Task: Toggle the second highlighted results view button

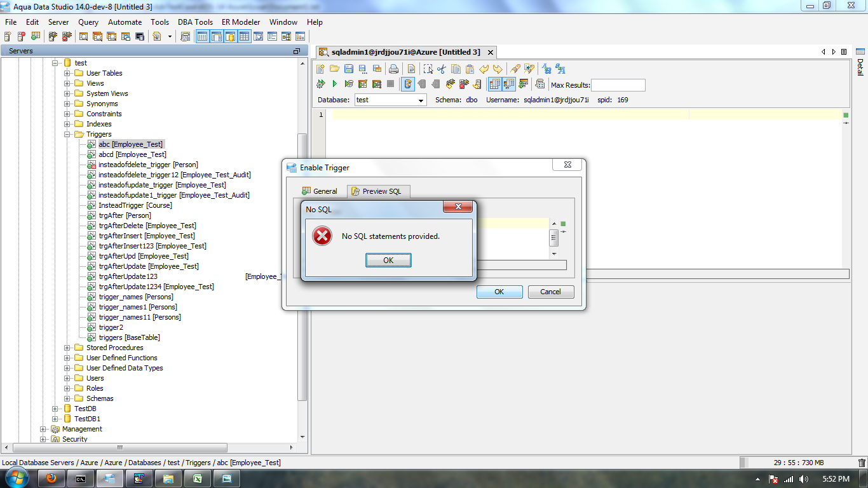Action: pyautogui.click(x=509, y=84)
